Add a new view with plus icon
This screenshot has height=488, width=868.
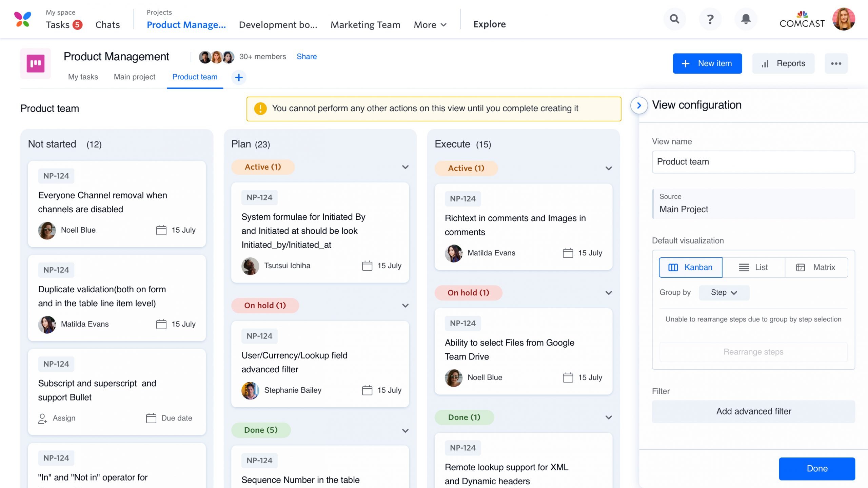click(x=239, y=77)
